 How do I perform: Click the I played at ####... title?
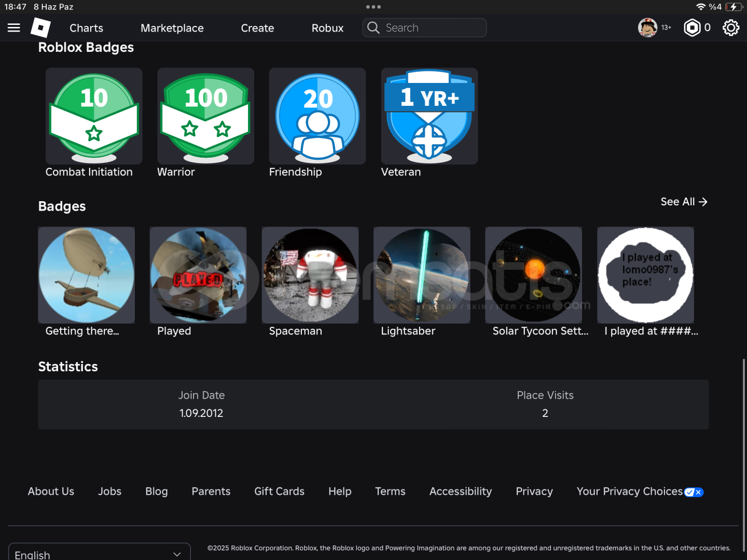click(x=651, y=331)
